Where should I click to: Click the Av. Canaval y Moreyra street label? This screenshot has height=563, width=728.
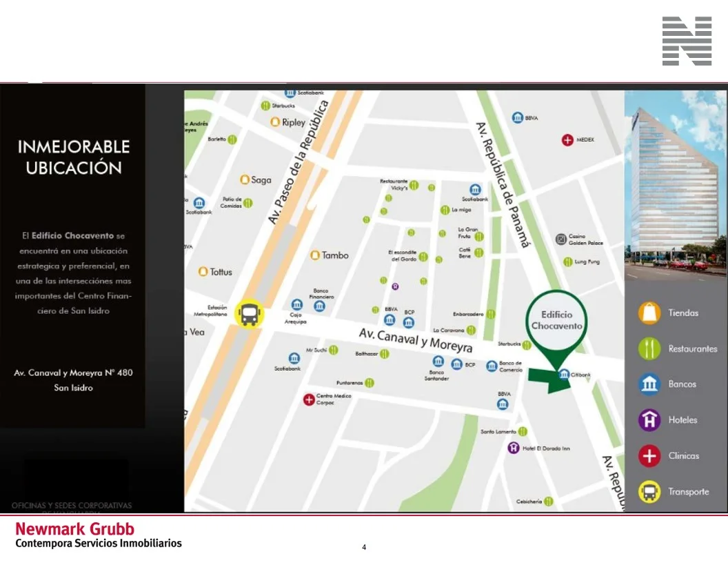click(415, 339)
